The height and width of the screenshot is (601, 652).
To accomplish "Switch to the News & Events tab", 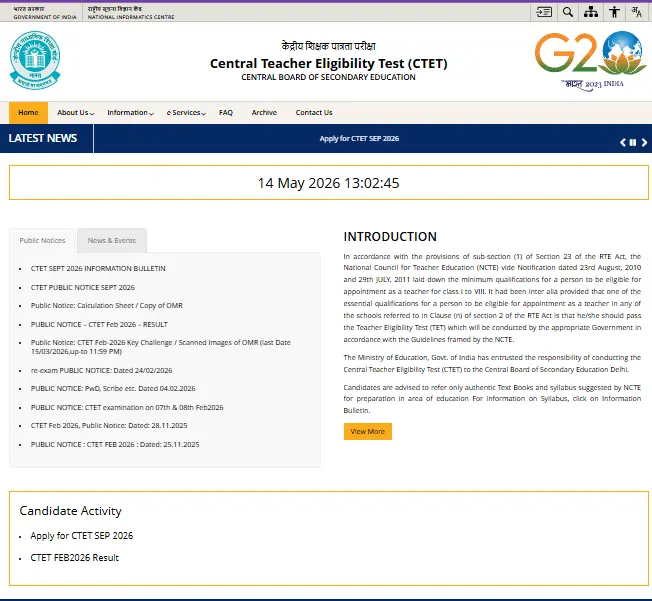I will [111, 240].
